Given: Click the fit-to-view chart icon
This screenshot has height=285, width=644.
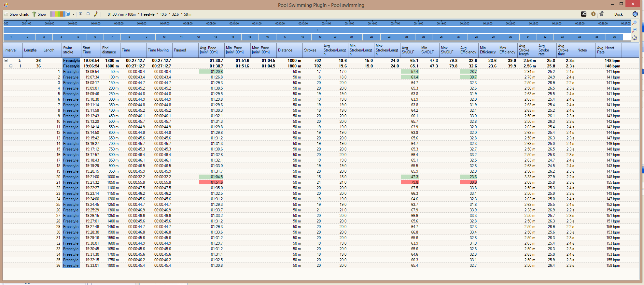Looking at the screenshot, I should [634, 38].
